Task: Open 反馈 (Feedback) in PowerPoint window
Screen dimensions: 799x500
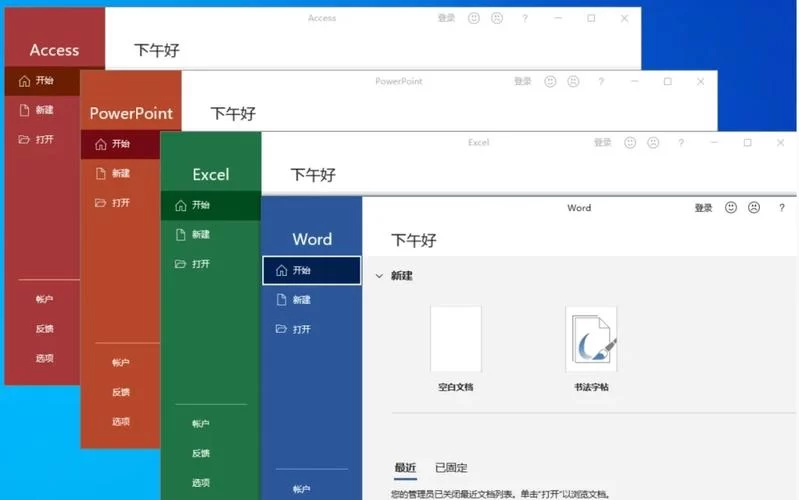Action: coord(121,392)
